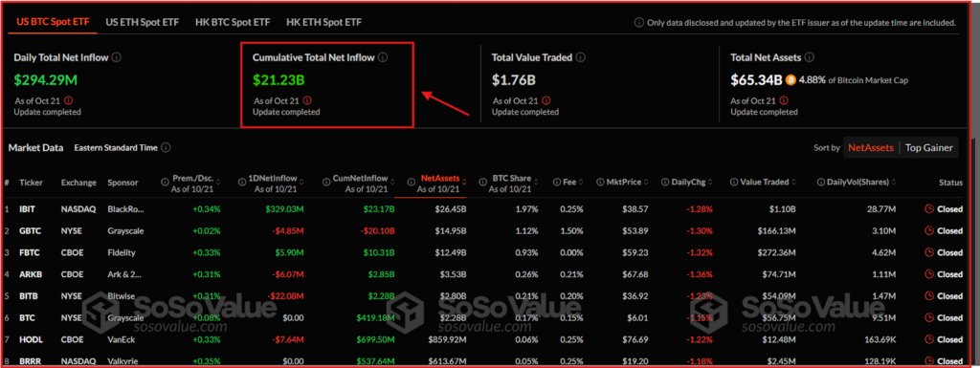Click the GBTC row Closed clock icon
This screenshot has height=368, width=980.
[928, 230]
